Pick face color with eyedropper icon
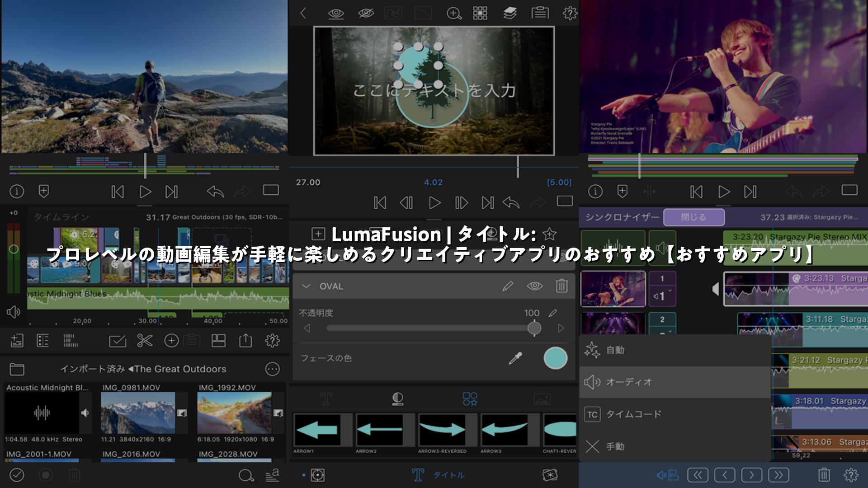 tap(515, 358)
